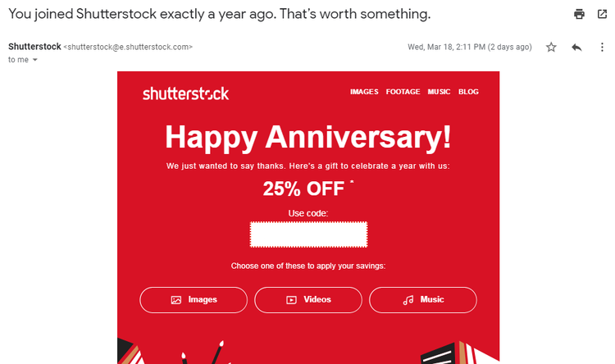Click the Shutterstock sender name
This screenshot has width=615, height=364.
coord(34,47)
